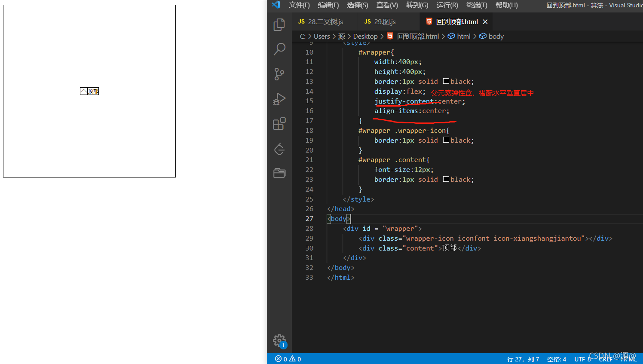Click the Users breadcrumb segment
The image size is (643, 364).
(x=322, y=36)
